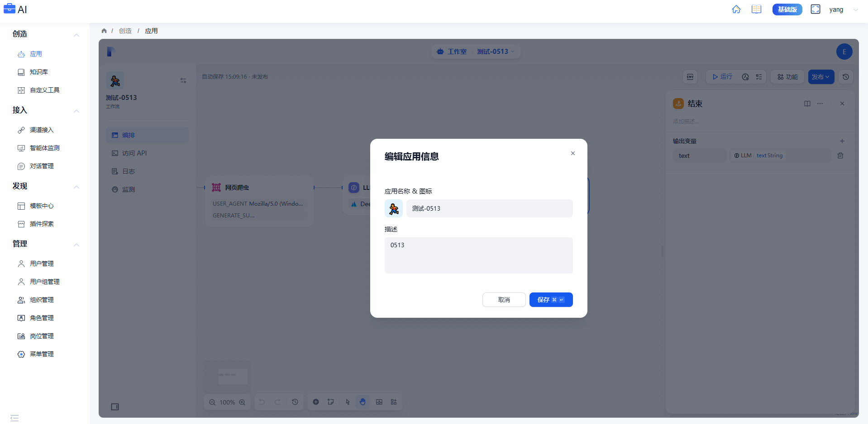This screenshot has width=868, height=424.
Task: Open the ENV environment variables icon
Action: (690, 77)
